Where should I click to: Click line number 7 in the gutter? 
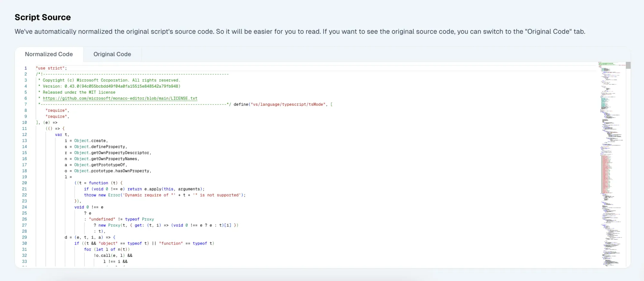tap(26, 104)
